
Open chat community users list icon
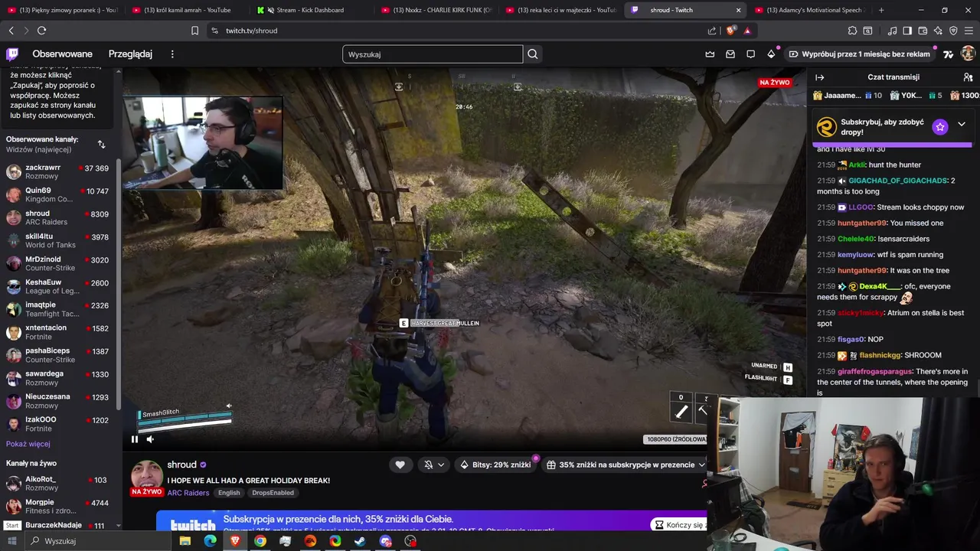click(968, 77)
